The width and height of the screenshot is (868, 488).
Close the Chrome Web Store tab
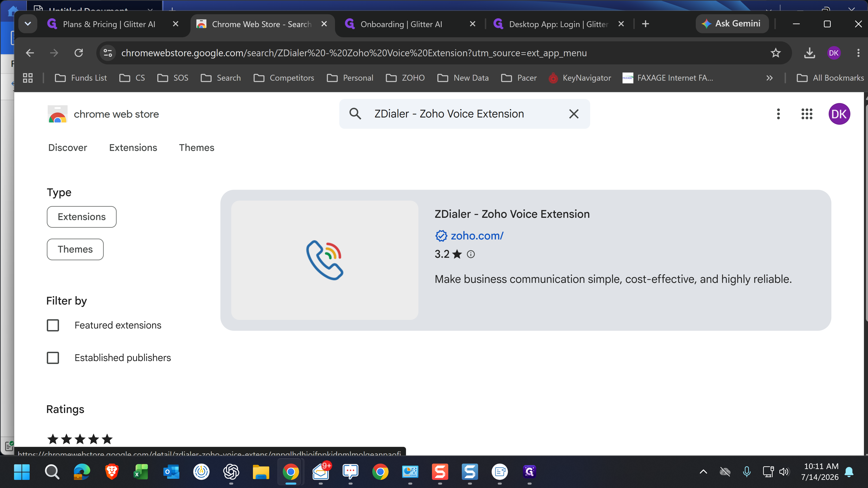(x=324, y=24)
